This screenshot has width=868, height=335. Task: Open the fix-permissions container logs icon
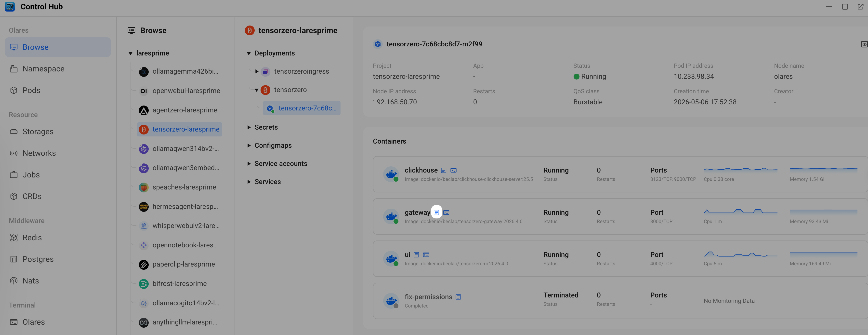point(458,297)
